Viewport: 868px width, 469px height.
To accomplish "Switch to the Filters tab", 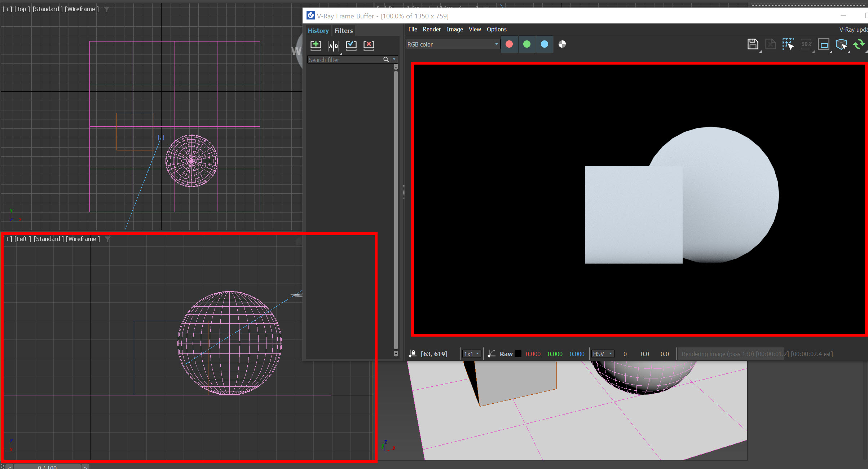I will click(343, 31).
